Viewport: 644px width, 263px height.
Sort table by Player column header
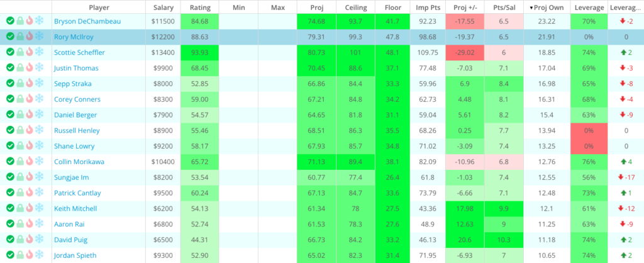tap(99, 8)
